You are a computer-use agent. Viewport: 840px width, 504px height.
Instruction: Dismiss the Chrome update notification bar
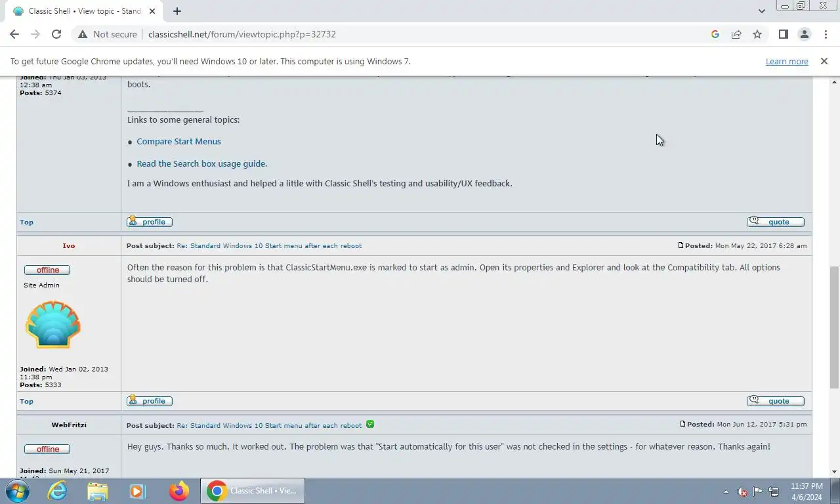[824, 61]
